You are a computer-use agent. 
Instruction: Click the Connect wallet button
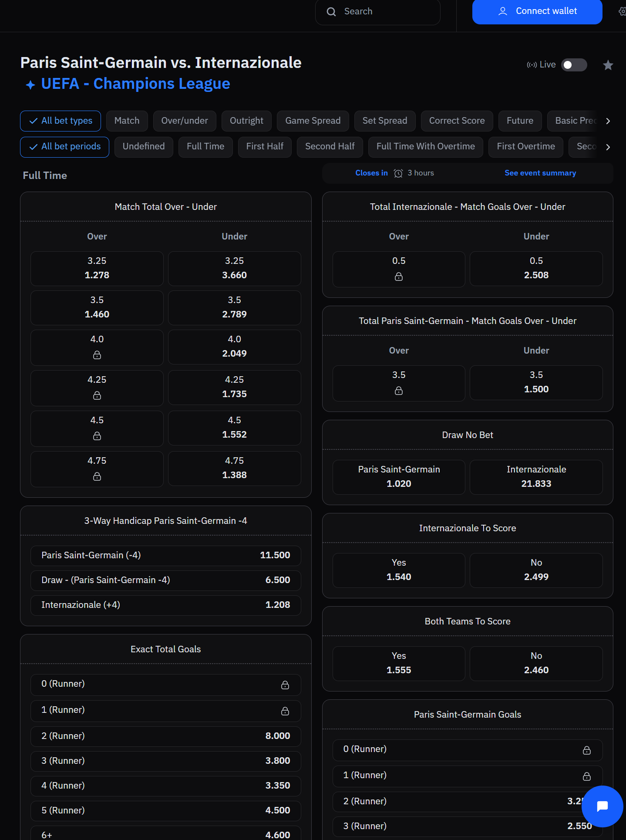pos(537,12)
